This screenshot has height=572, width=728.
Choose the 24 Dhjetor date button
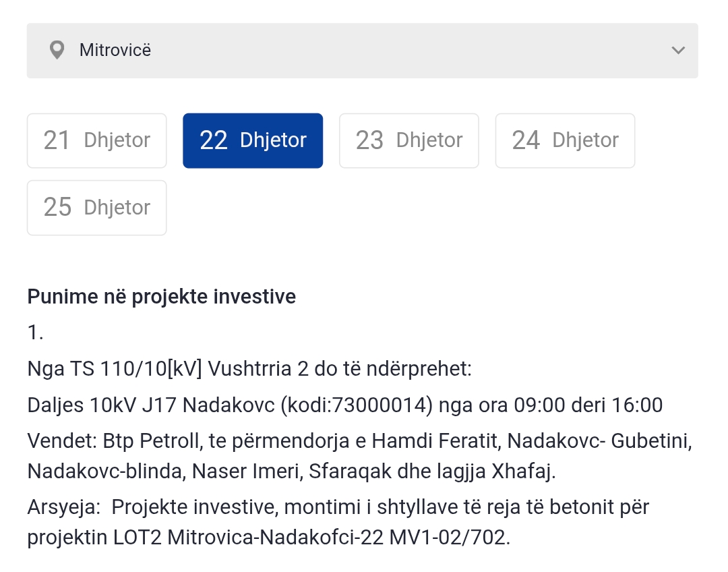[x=565, y=140]
